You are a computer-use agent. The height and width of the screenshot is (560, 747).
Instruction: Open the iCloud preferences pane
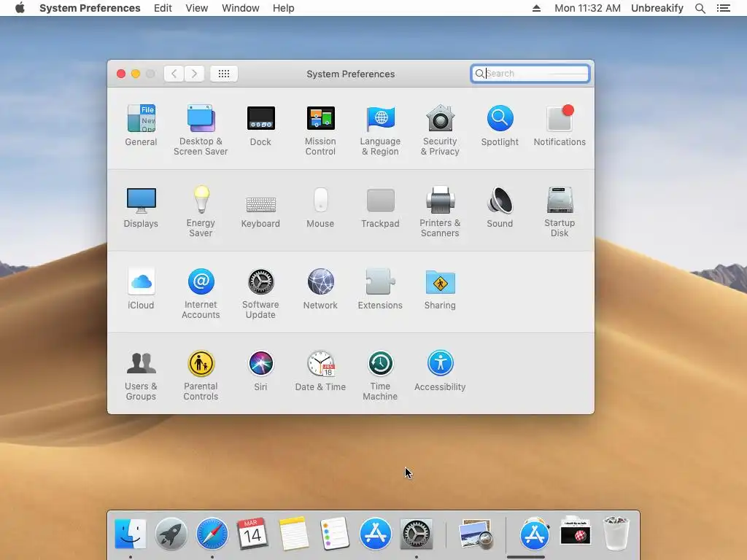[x=141, y=289]
